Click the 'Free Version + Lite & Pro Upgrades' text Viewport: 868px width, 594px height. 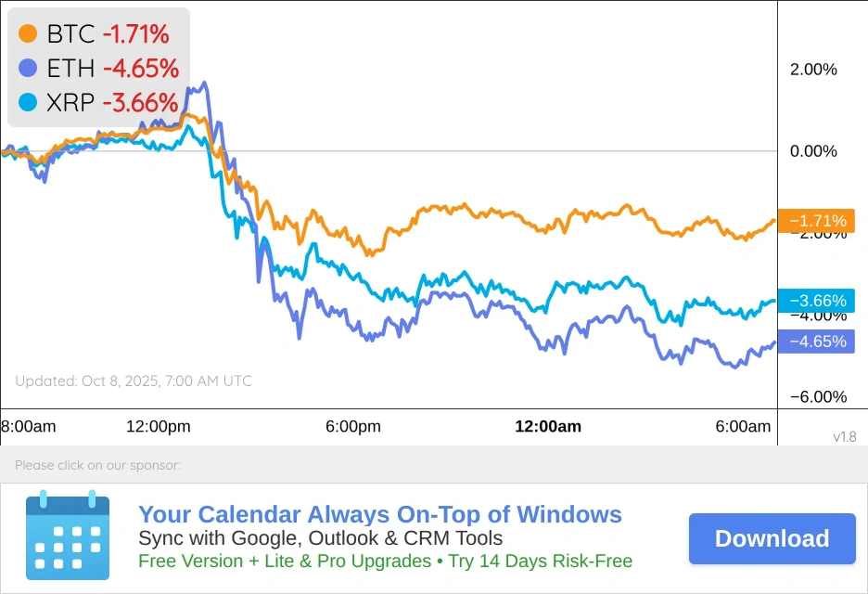point(284,562)
